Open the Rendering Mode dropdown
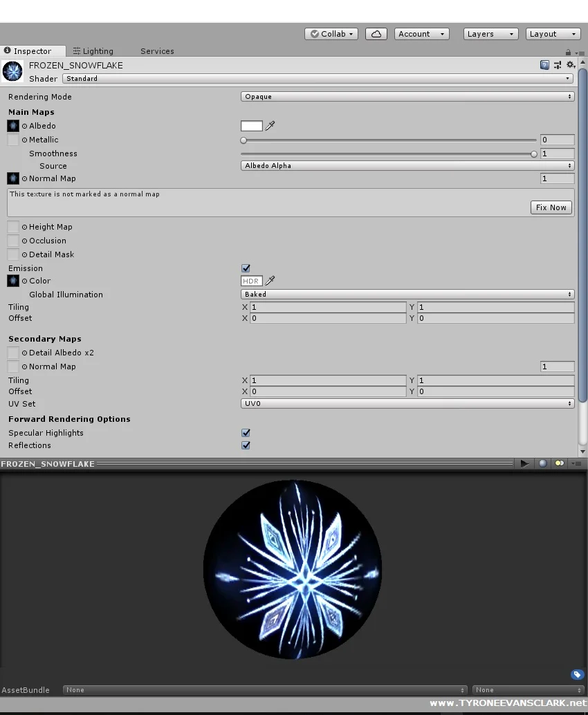The width and height of the screenshot is (588, 715). tap(407, 97)
